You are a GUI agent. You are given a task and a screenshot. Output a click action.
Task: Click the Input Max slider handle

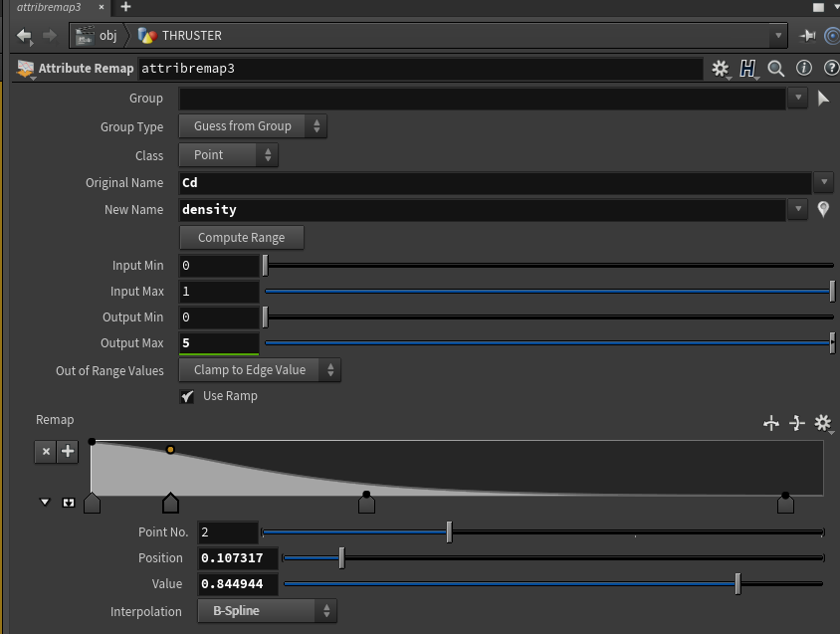[x=832, y=292]
